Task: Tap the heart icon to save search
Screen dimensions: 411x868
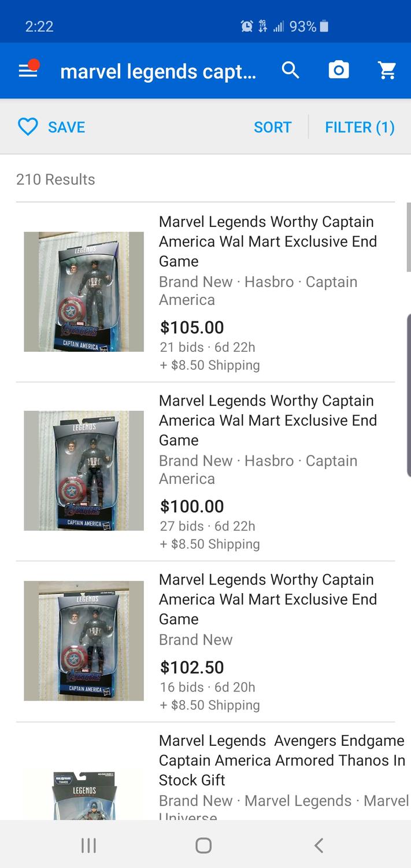Action: tap(28, 127)
